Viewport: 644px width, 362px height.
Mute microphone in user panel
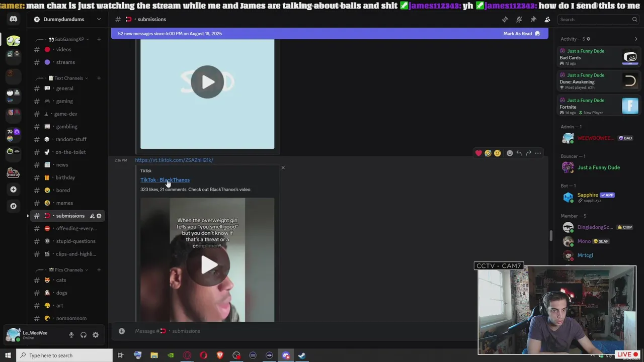[x=71, y=335]
